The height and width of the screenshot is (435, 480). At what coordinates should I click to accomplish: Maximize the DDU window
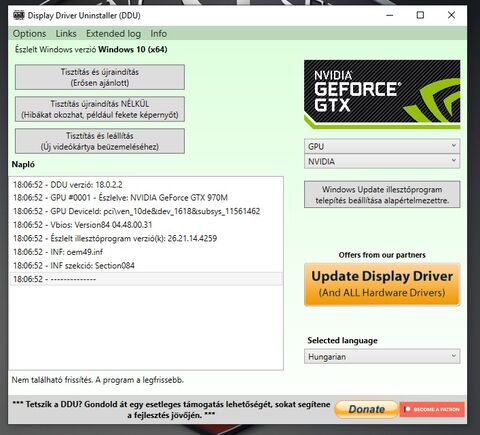tap(420, 15)
